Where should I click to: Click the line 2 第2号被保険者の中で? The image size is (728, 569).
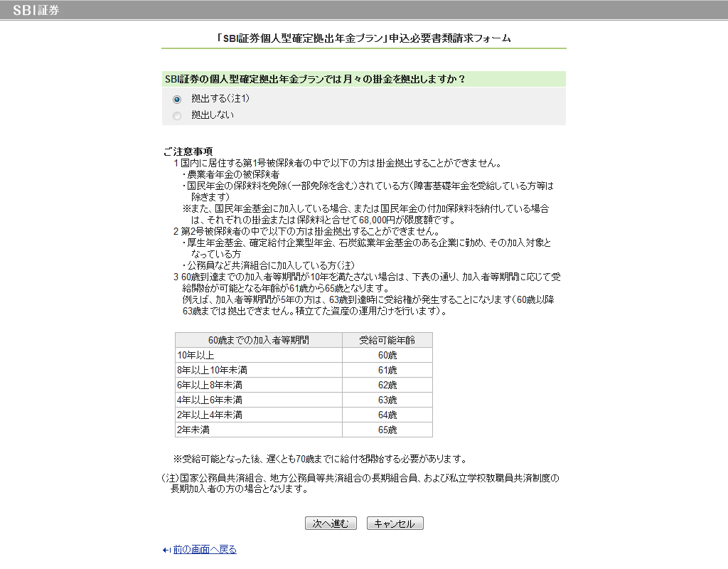(x=306, y=231)
